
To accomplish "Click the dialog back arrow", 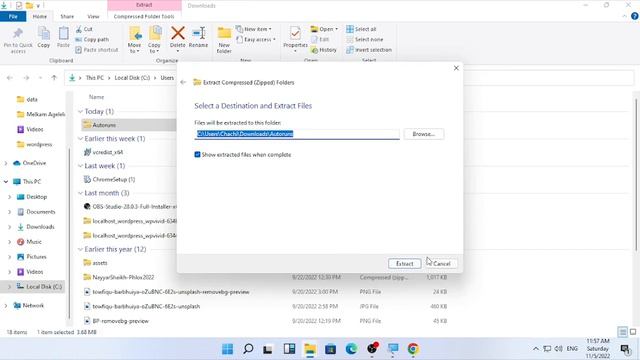I will click(x=183, y=82).
